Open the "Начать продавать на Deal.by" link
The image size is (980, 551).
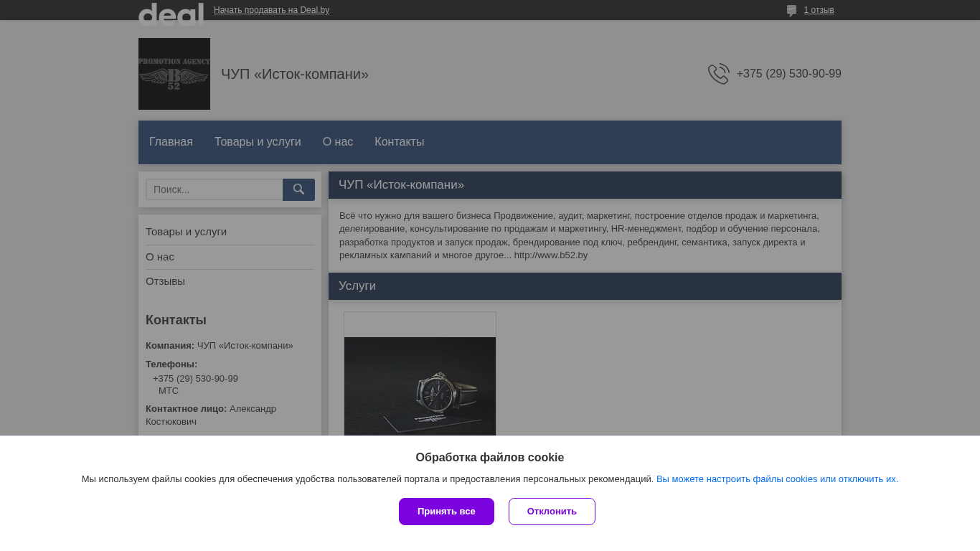point(271,10)
